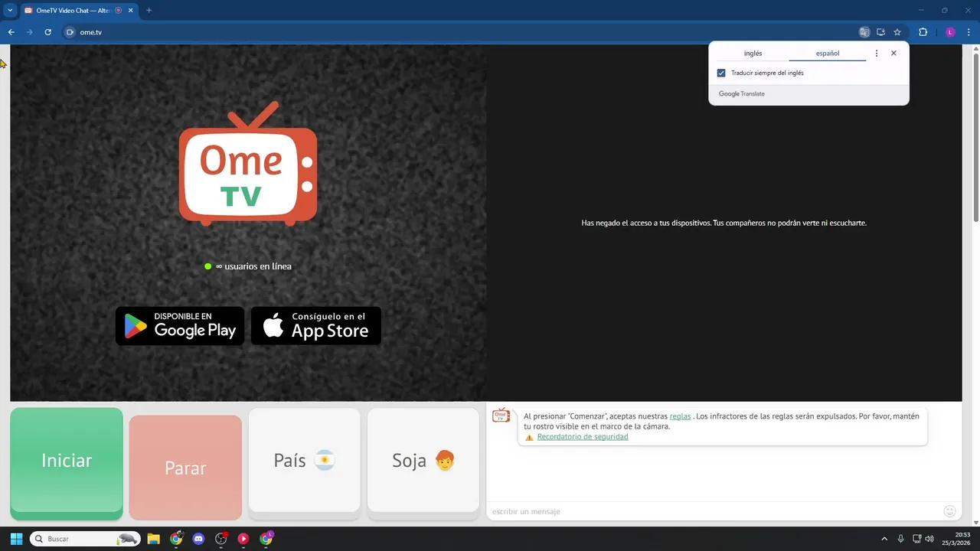Open the Recordatorio de seguridad link
Viewport: 980px width, 551px height.
583,437
